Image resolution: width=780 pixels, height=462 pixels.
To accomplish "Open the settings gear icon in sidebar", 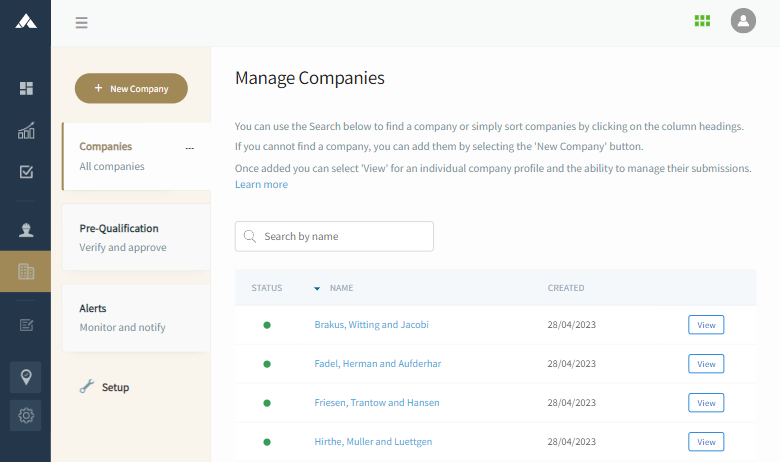I will 26,415.
